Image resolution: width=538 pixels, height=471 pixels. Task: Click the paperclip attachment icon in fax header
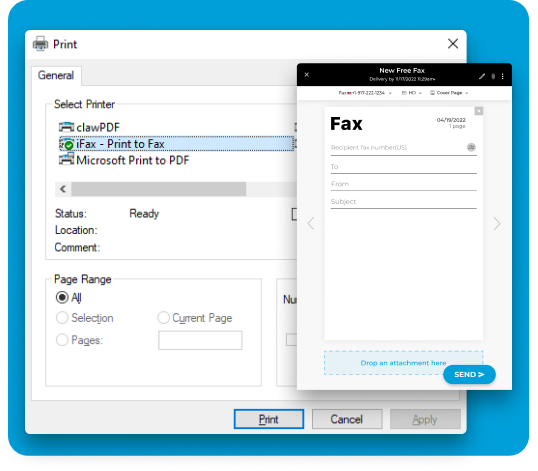(493, 76)
